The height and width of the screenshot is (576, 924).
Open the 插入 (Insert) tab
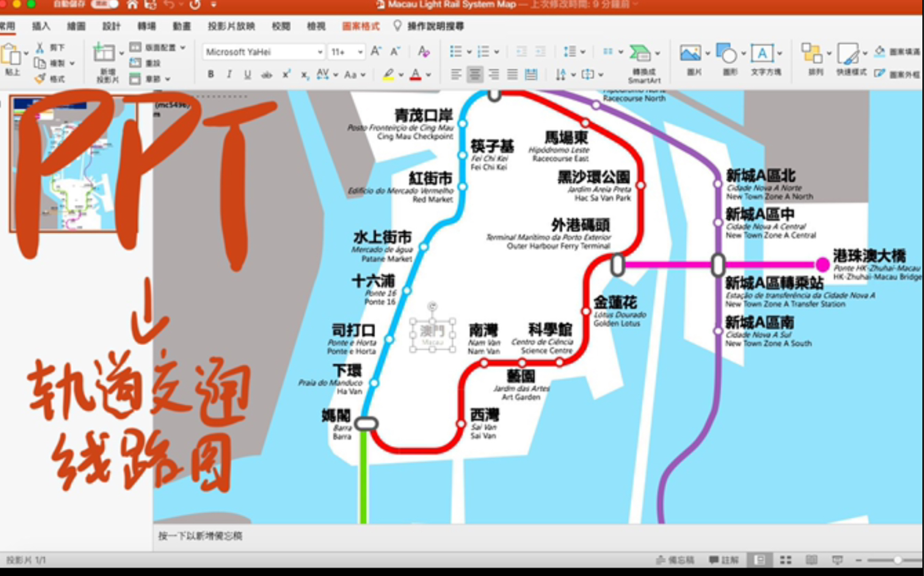pyautogui.click(x=41, y=26)
